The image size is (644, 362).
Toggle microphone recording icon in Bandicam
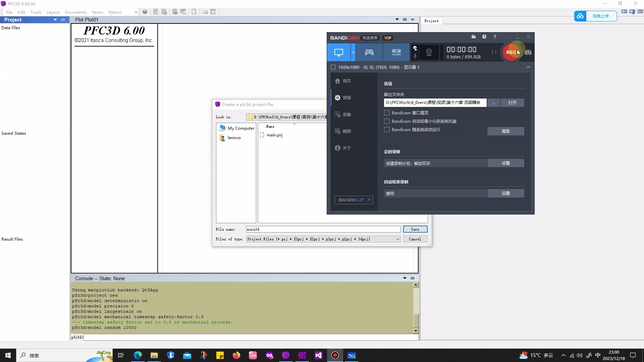coord(415,56)
